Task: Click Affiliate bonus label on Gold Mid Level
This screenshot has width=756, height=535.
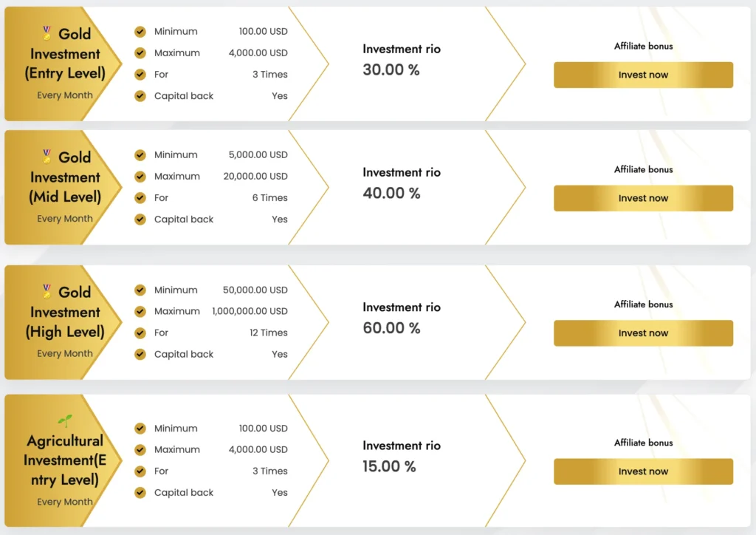Action: coord(643,169)
